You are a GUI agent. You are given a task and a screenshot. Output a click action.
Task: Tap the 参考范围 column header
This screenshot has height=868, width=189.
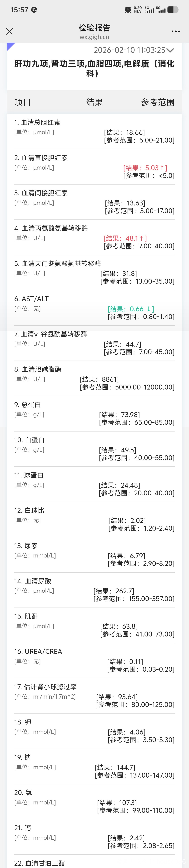pyautogui.click(x=158, y=102)
